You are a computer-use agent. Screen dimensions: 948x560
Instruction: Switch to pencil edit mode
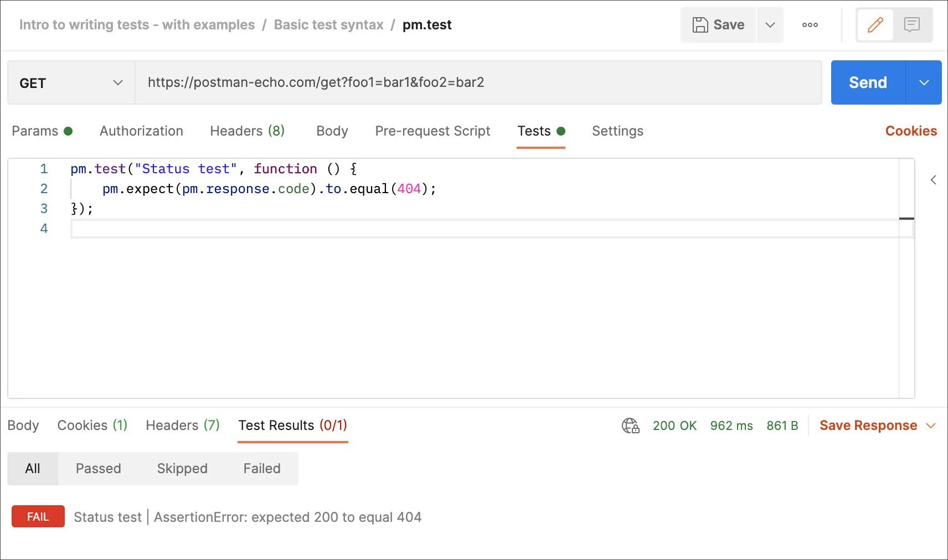pyautogui.click(x=875, y=25)
